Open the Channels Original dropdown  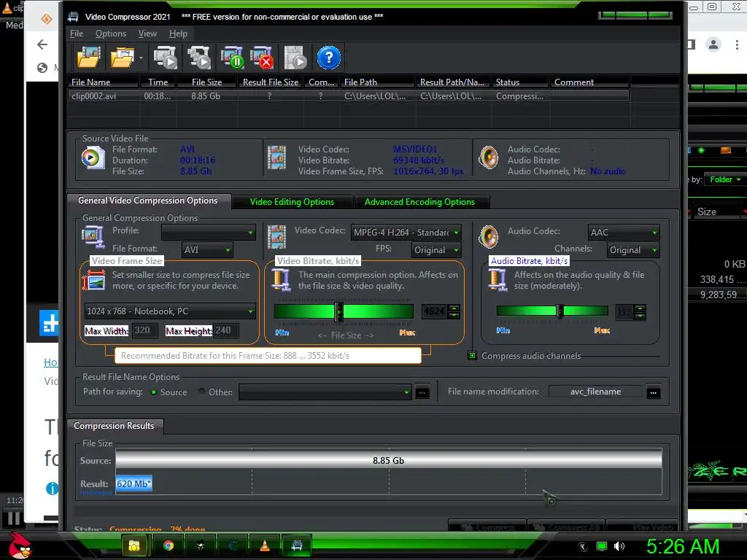coord(633,250)
